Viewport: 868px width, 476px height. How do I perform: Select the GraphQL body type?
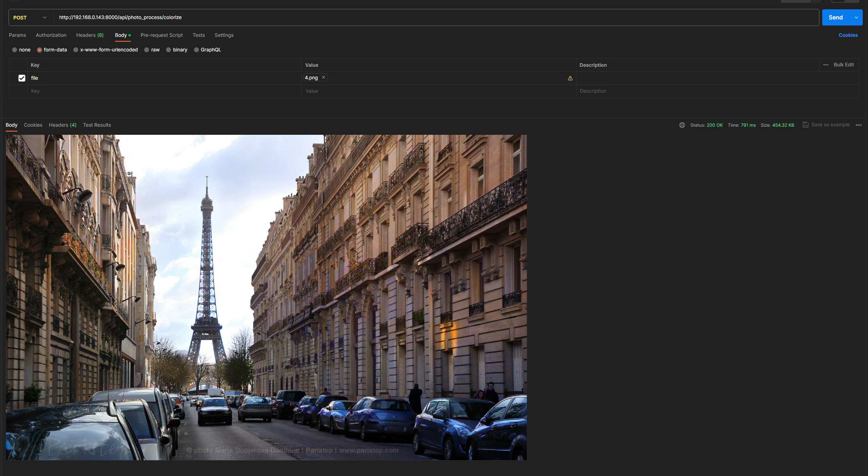tap(196, 50)
